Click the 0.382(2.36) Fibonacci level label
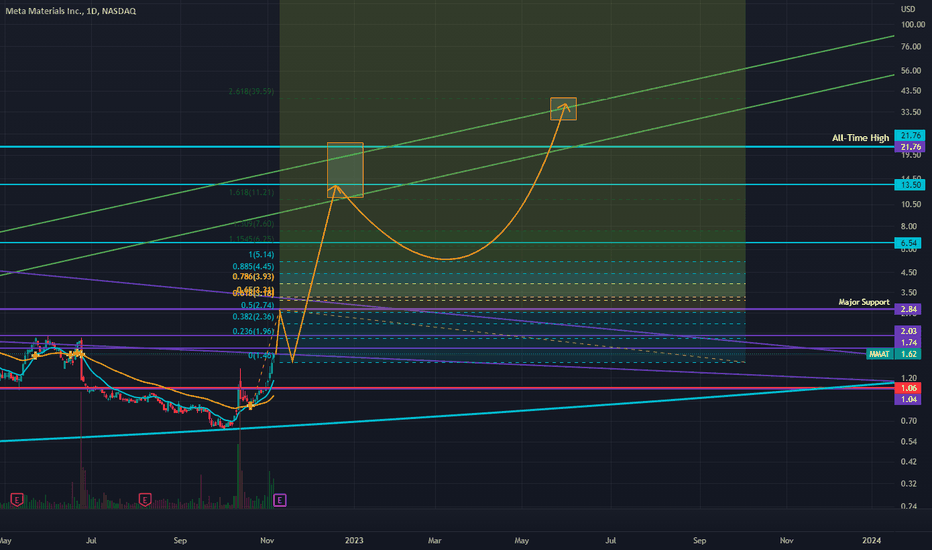The width and height of the screenshot is (932, 550). coord(253,317)
